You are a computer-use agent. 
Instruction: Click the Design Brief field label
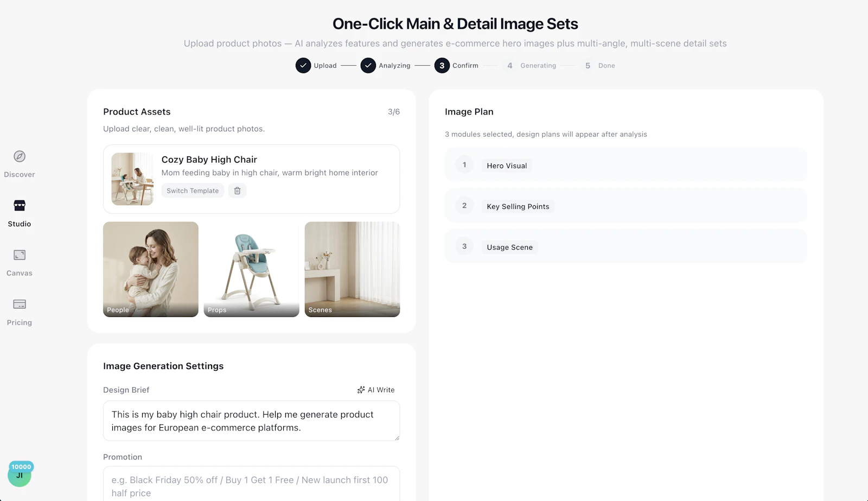(x=126, y=390)
